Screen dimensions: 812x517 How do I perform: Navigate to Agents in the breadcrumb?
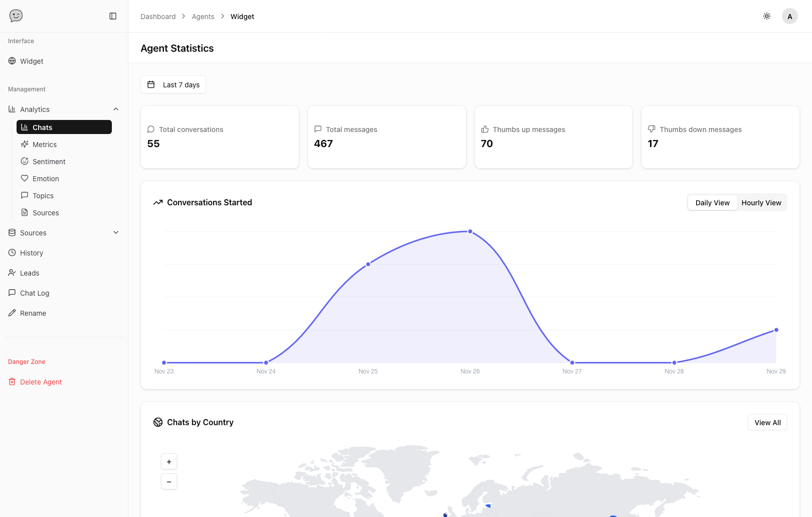(x=203, y=16)
